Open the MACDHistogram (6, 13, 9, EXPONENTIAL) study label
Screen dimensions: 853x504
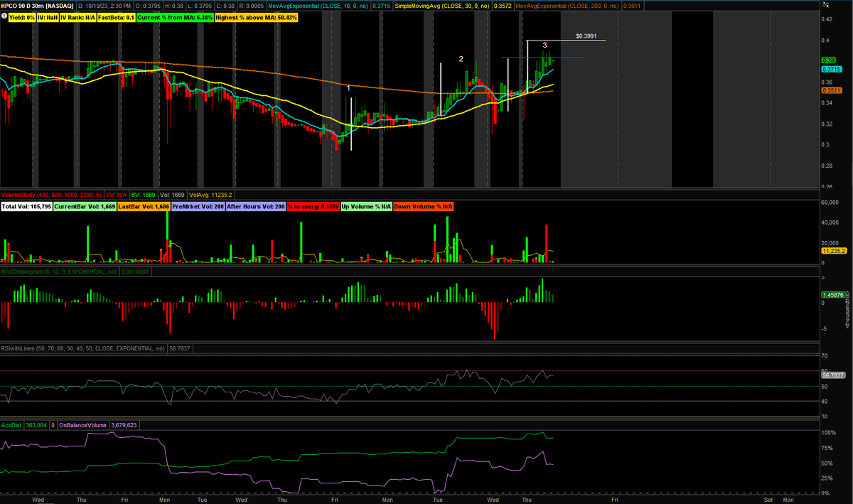tap(59, 271)
